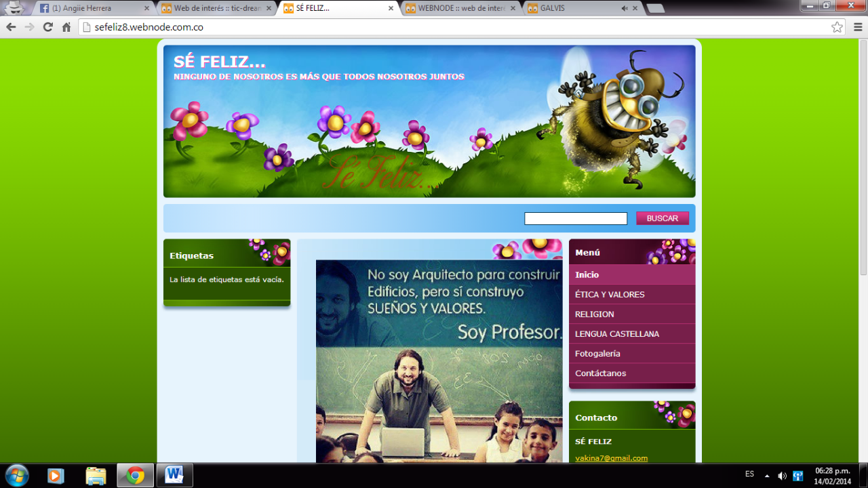The image size is (868, 488).
Task: Switch to the Facebook Angiie Herrera tab
Action: click(x=92, y=8)
